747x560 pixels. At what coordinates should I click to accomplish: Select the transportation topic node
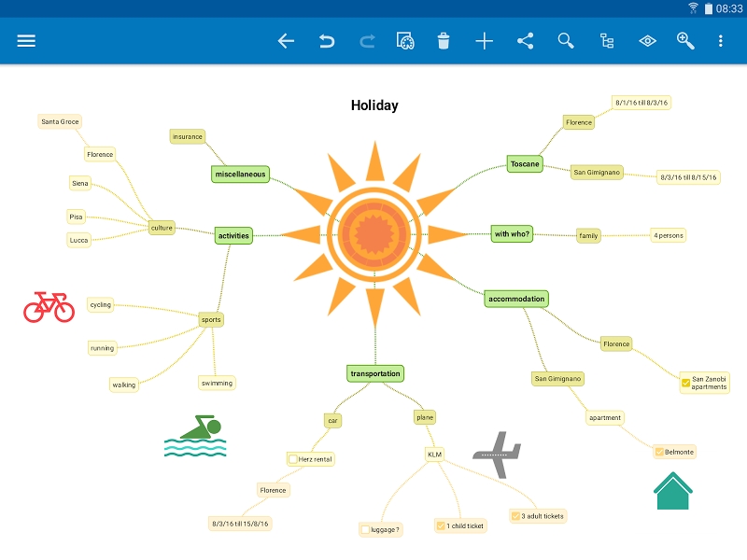pyautogui.click(x=375, y=372)
